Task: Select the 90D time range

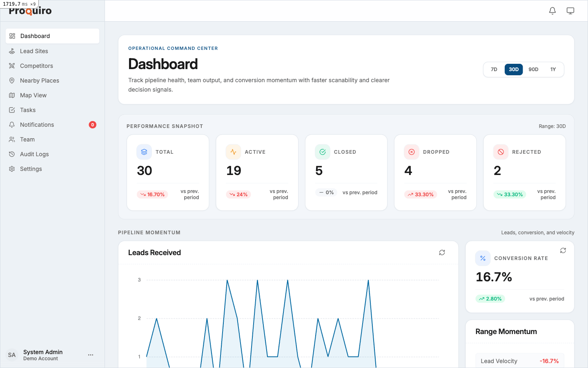Action: click(533, 70)
